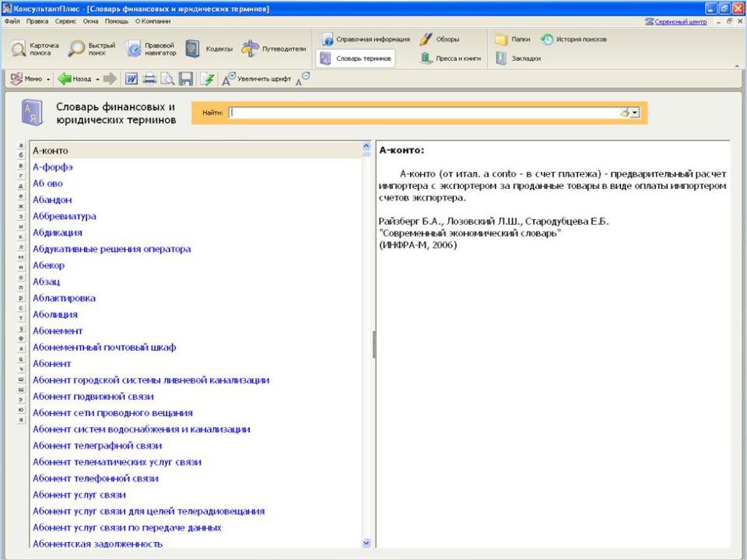747x560 pixels.
Task: Open term Аб ово
Action: [47, 184]
